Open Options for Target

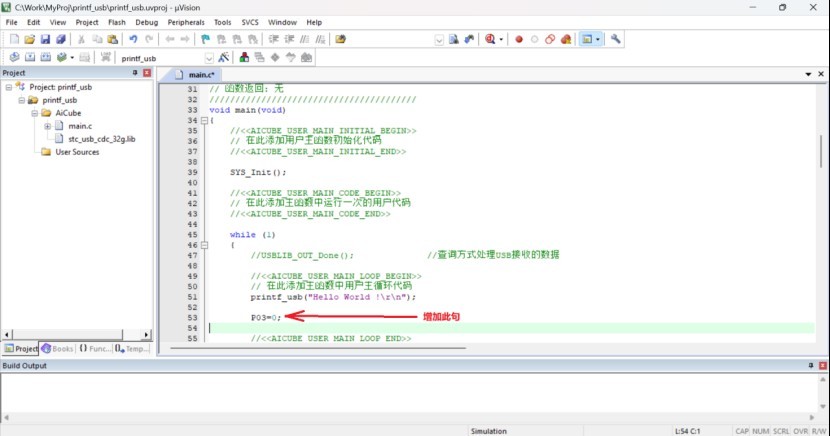pyautogui.click(x=223, y=57)
